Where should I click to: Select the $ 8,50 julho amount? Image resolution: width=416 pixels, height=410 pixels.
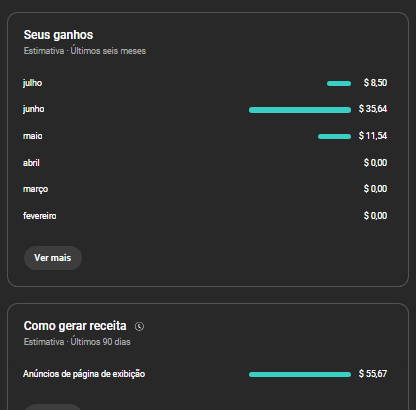(x=375, y=83)
